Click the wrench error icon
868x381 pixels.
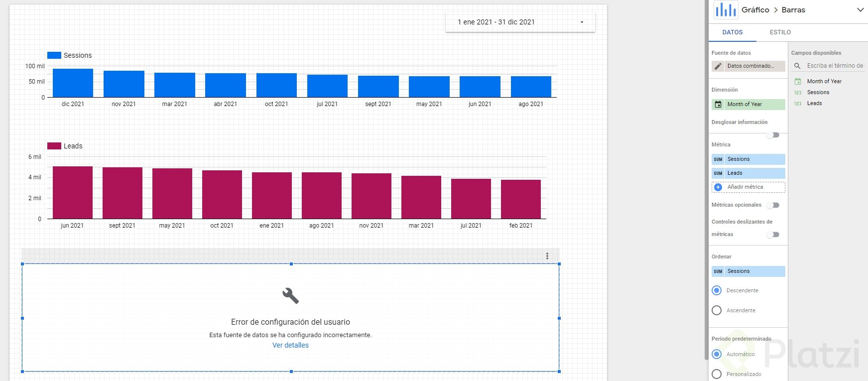290,296
